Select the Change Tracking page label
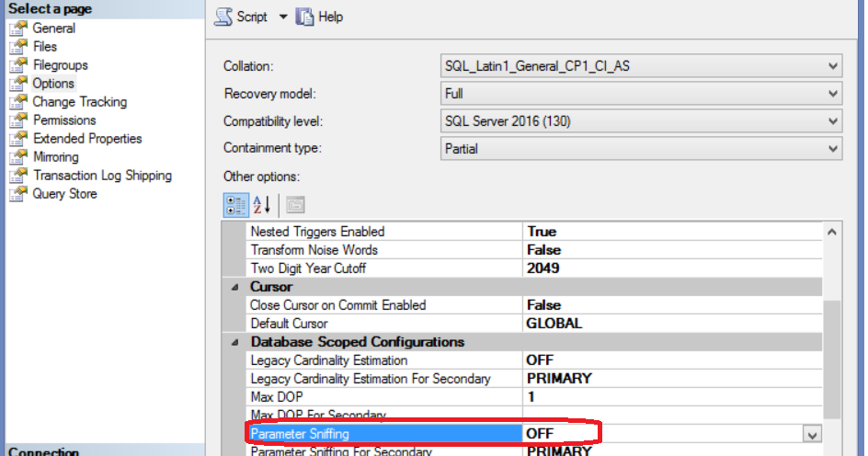Viewport: 868px width, 456px height. (80, 102)
